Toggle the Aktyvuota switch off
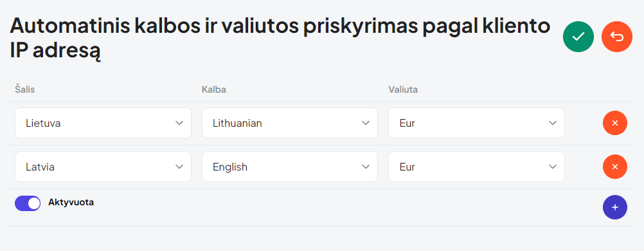The width and height of the screenshot is (644, 251). point(28,203)
